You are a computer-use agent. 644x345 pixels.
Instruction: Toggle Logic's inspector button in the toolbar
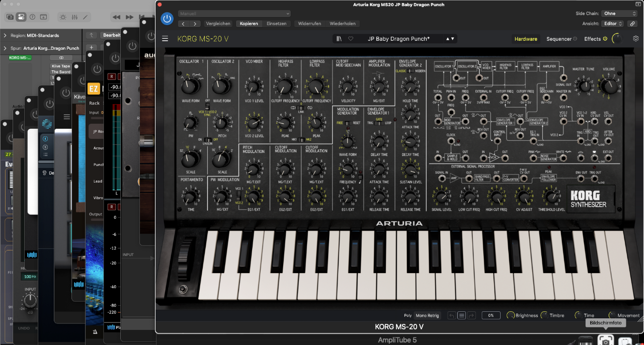(21, 17)
